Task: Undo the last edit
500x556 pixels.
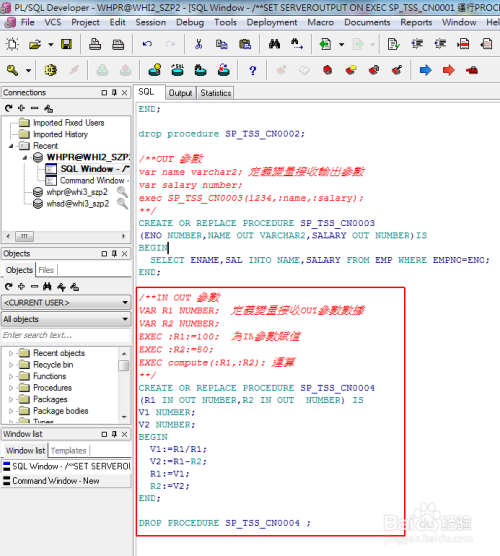Action: pos(147,44)
